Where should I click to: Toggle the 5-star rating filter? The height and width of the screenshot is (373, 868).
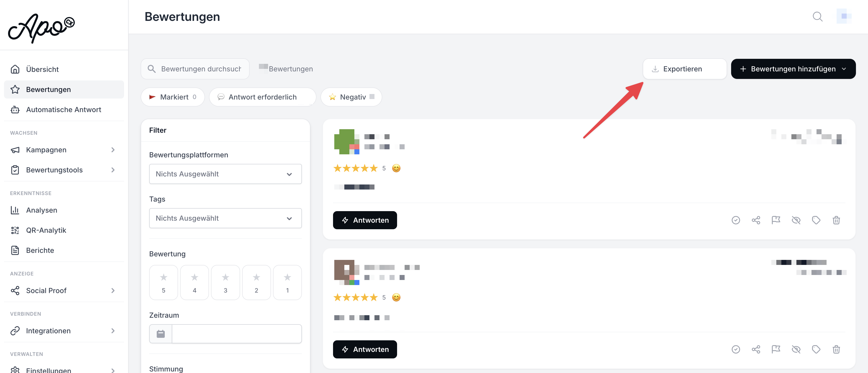[164, 282]
